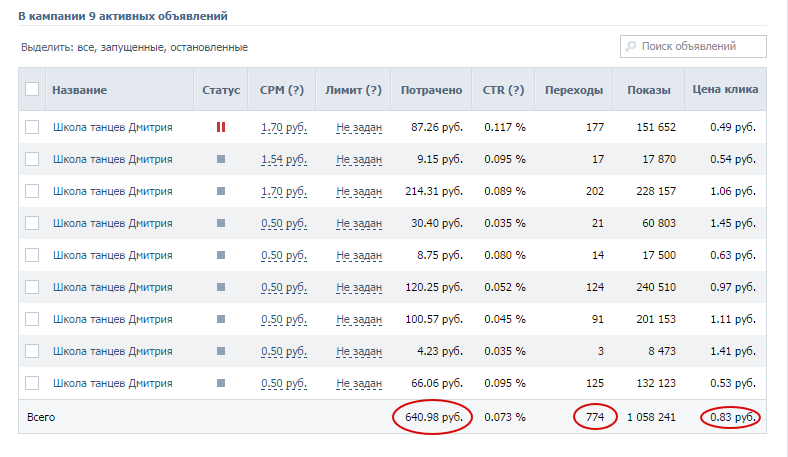
Task: Click the CPM (?) column header
Action: (282, 90)
